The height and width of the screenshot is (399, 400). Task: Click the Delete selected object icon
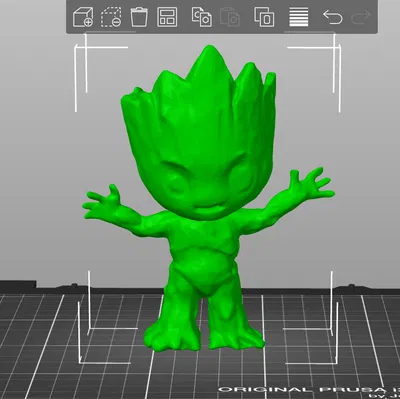click(111, 17)
